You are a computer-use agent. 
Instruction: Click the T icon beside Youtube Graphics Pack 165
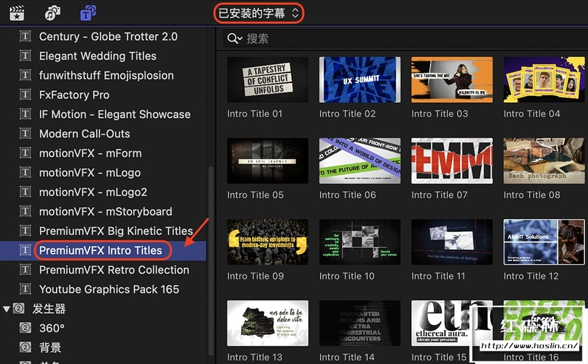tap(25, 289)
